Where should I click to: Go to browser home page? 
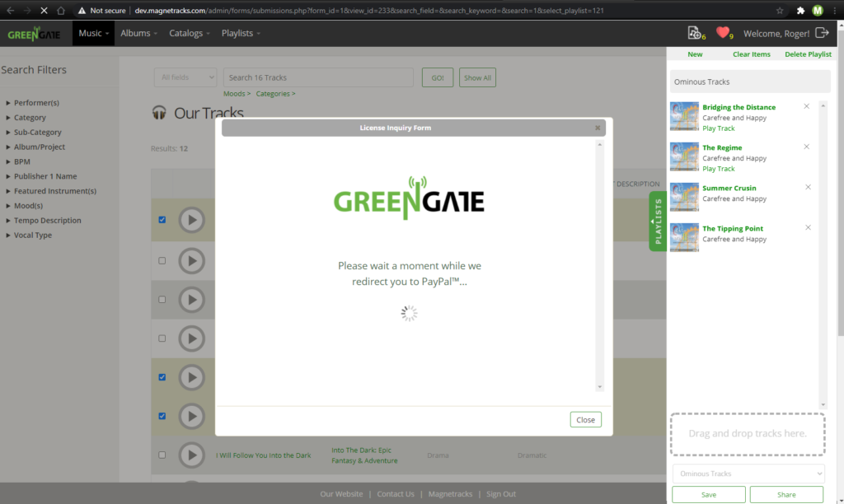tap(61, 10)
